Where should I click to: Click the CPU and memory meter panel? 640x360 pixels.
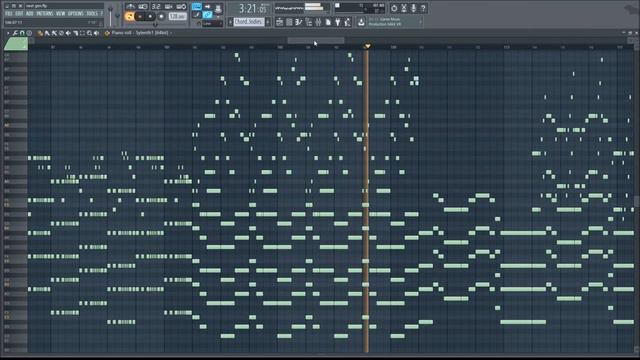pyautogui.click(x=359, y=8)
